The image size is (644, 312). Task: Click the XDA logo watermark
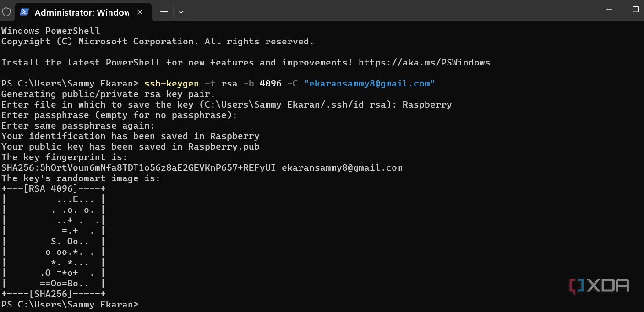coord(599,286)
